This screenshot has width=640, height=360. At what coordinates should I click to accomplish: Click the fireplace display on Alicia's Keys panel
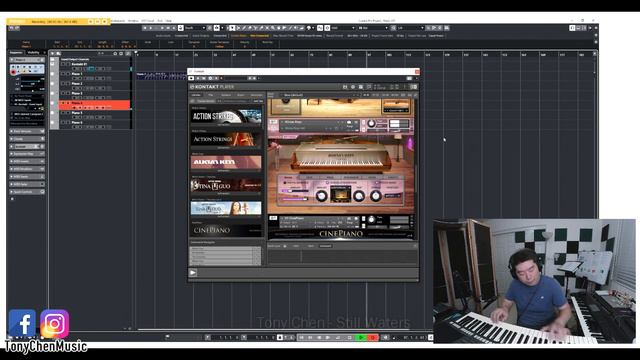tap(340, 194)
